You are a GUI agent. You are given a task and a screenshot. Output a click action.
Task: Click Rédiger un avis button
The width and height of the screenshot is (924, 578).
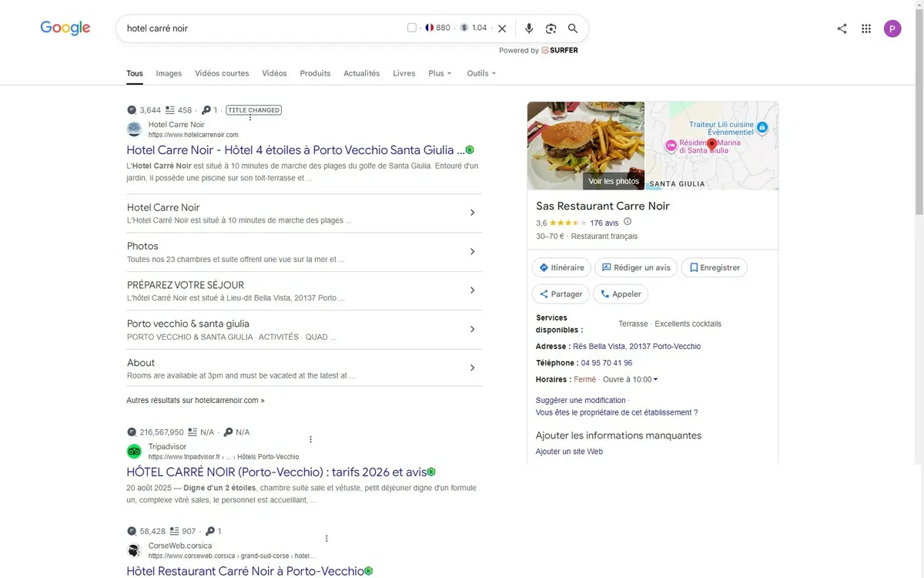tap(636, 267)
